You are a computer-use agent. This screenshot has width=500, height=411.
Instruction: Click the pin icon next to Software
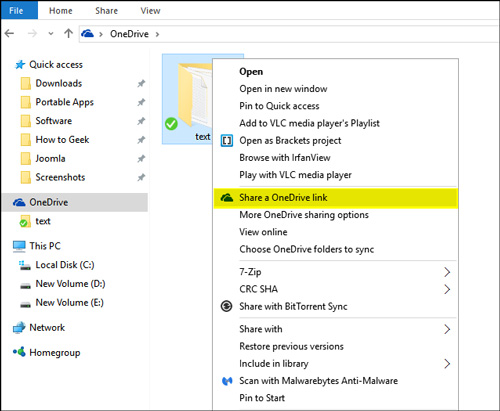(141, 121)
